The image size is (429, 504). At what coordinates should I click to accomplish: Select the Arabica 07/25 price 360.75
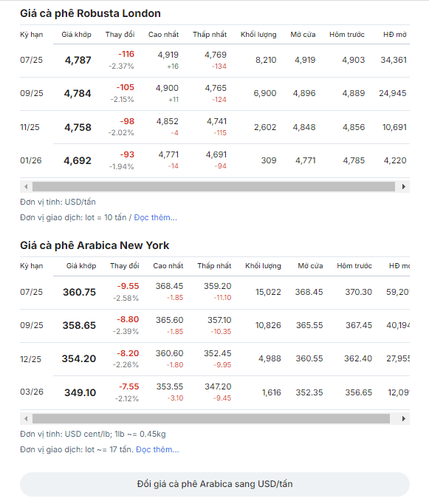click(79, 292)
